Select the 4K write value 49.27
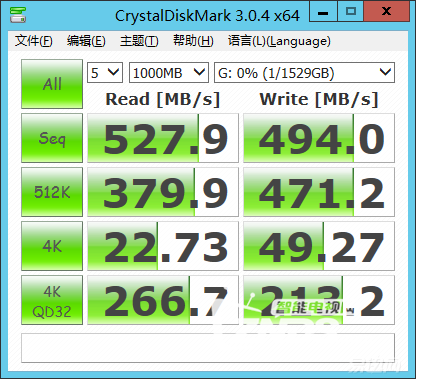Image resolution: width=422 pixels, height=384 pixels. (319, 246)
